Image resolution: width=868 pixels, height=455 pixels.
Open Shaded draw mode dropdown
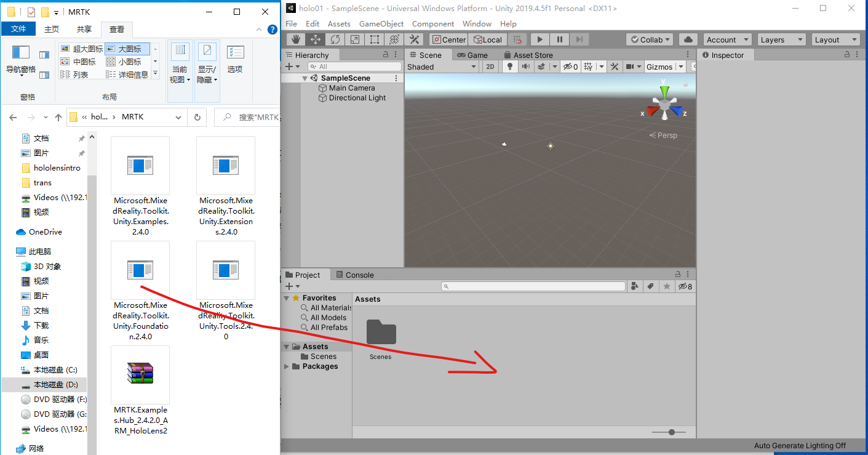[443, 66]
